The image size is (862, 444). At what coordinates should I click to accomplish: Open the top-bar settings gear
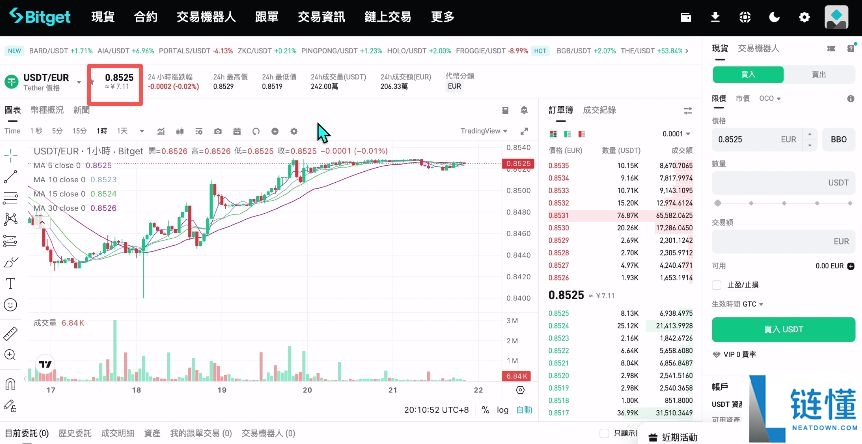(x=804, y=17)
